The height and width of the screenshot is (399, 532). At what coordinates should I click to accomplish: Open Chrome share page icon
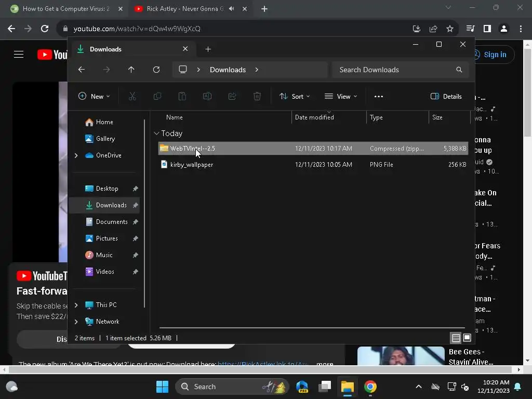click(x=433, y=29)
